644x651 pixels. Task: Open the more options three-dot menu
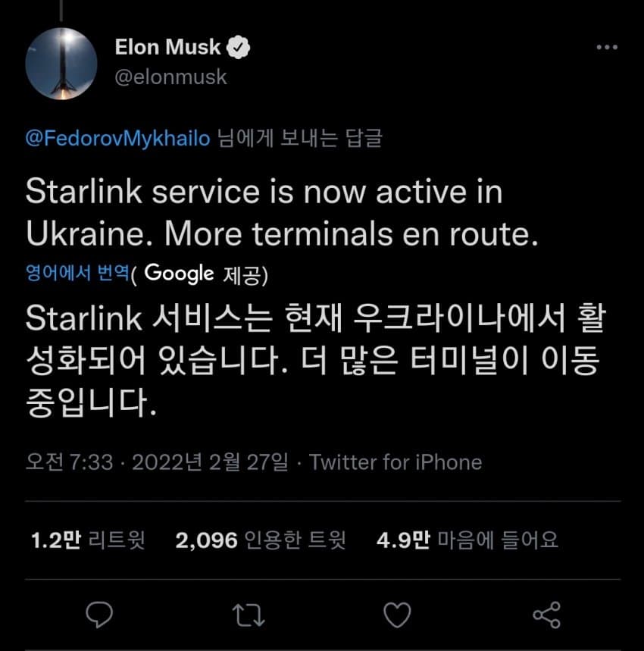(x=606, y=48)
